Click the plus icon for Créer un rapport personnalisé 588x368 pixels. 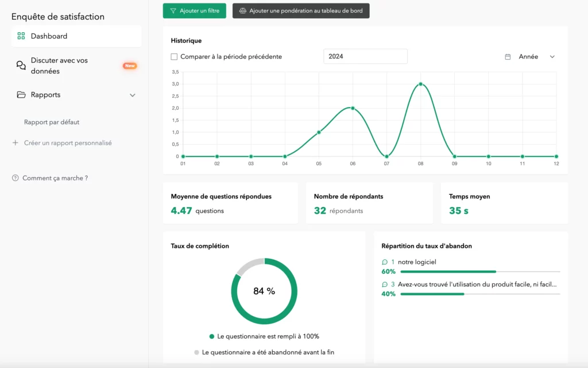pos(14,143)
